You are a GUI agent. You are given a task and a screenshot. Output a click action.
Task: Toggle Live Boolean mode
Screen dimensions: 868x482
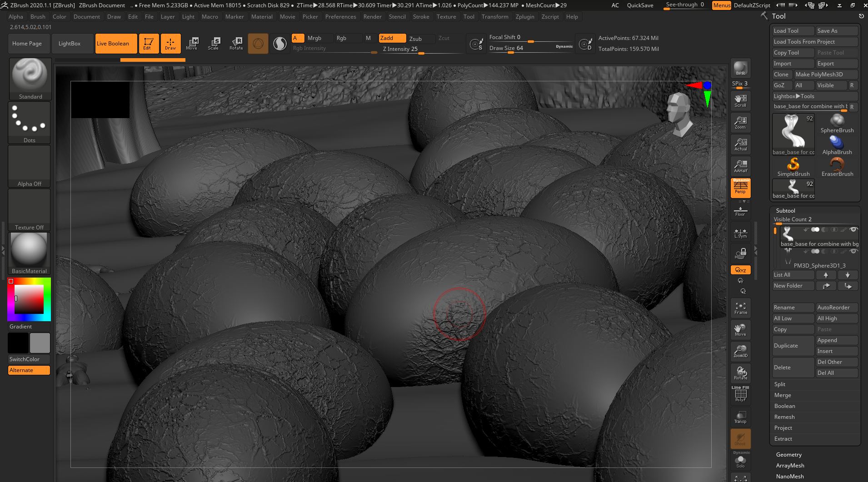pos(116,44)
